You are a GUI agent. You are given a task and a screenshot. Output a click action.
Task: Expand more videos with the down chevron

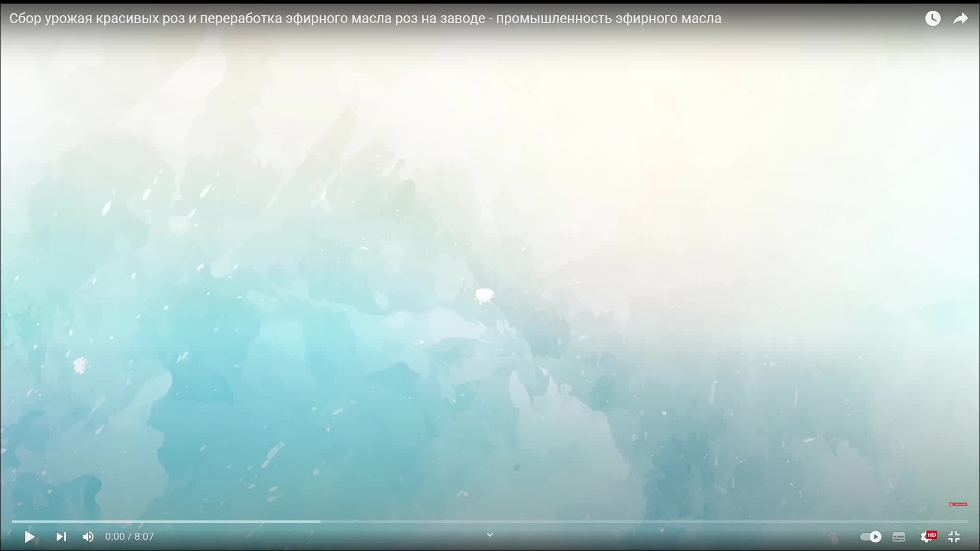click(489, 535)
